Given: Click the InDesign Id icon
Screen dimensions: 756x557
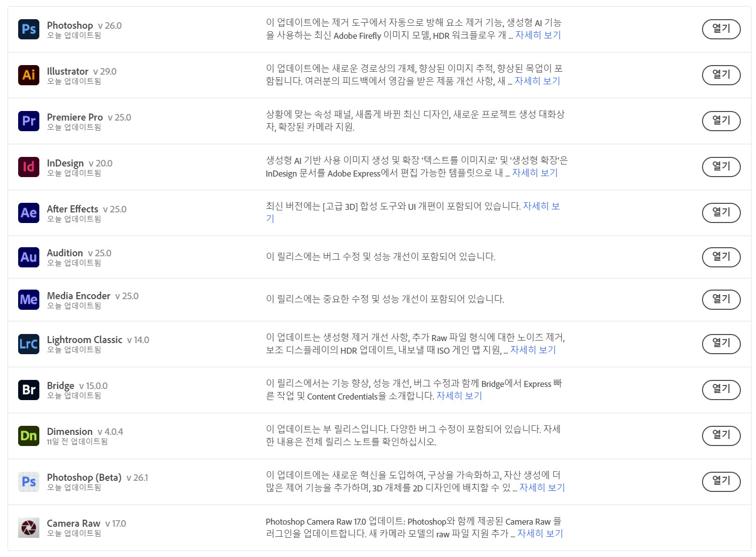Looking at the screenshot, I should coord(29,167).
